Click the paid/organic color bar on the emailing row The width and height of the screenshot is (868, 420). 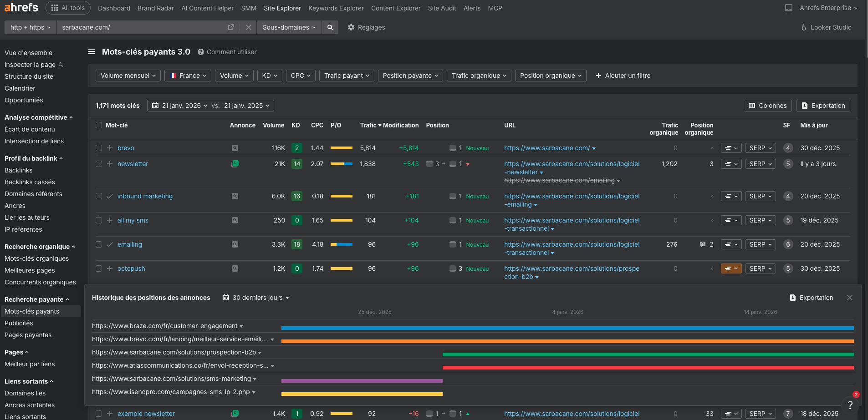[342, 244]
